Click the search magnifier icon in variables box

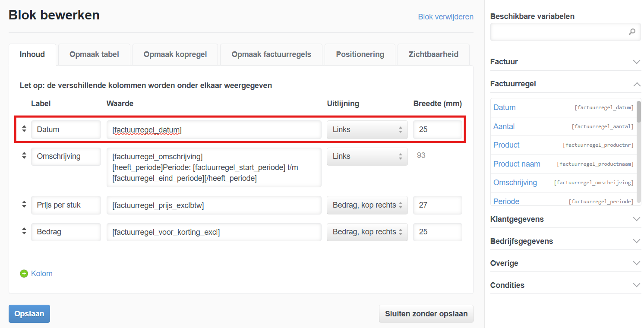pos(632,32)
